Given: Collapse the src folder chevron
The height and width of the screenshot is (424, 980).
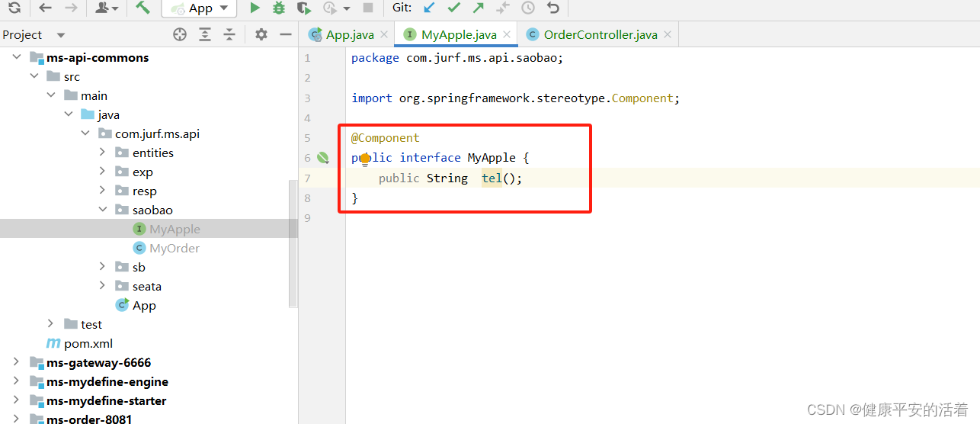Looking at the screenshot, I should pyautogui.click(x=34, y=76).
